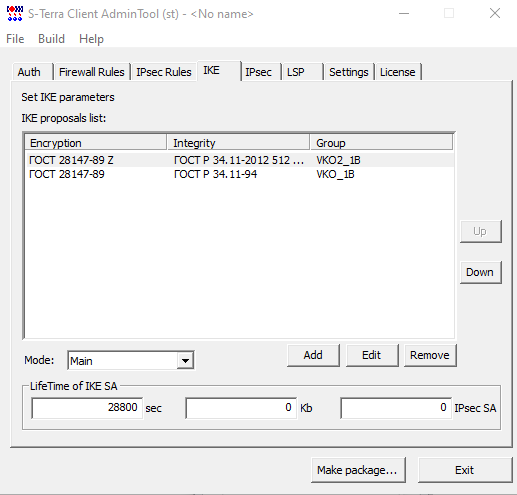The image size is (517, 495).
Task: Click the Kb lifetime input field
Action: (x=241, y=408)
